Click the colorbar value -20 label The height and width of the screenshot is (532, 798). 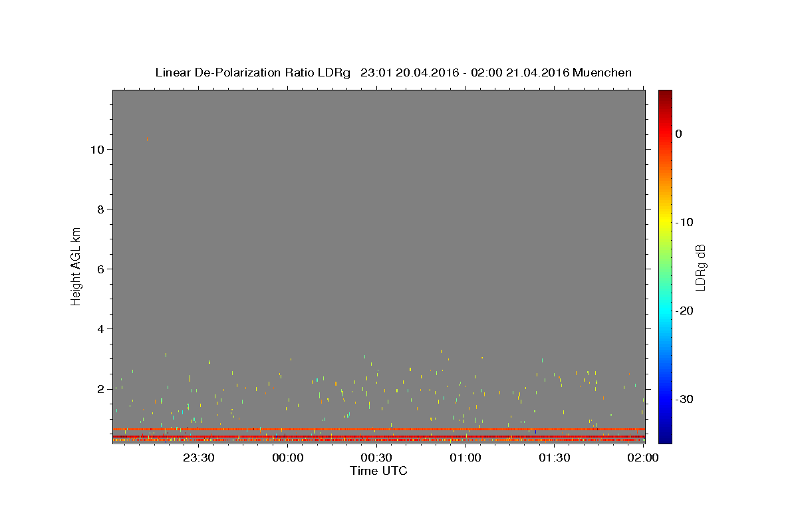point(684,311)
